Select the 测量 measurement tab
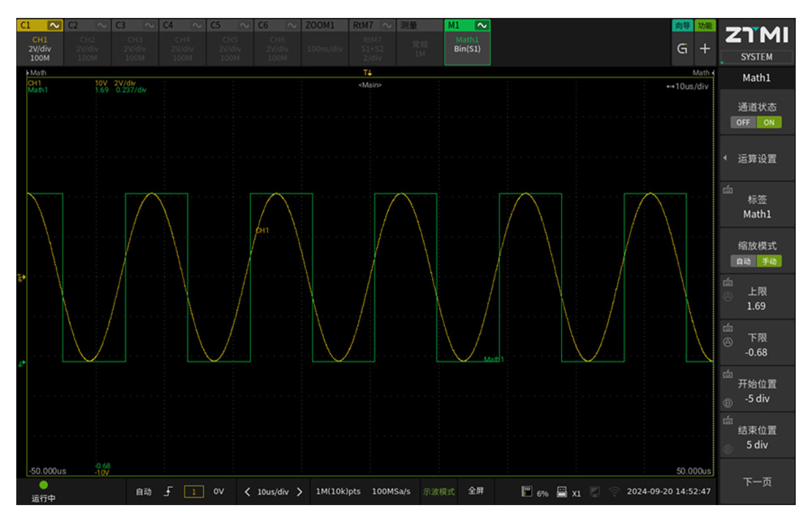The height and width of the screenshot is (523, 812). (x=420, y=25)
